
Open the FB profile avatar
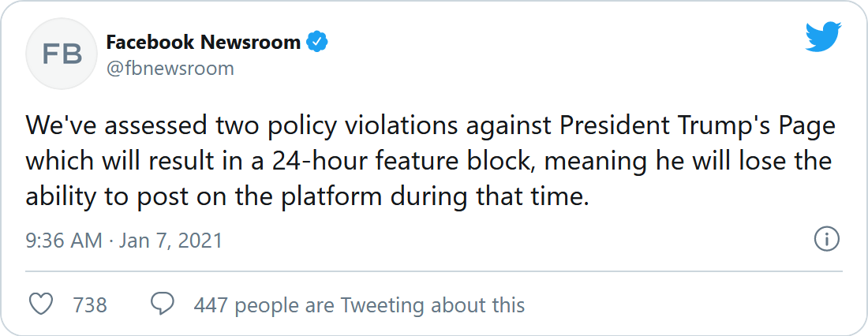(x=62, y=54)
